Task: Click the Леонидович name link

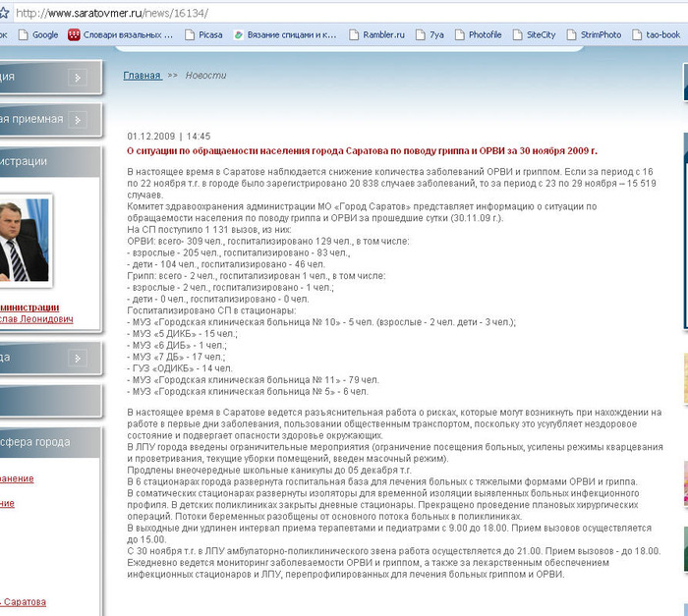Action: click(36, 319)
